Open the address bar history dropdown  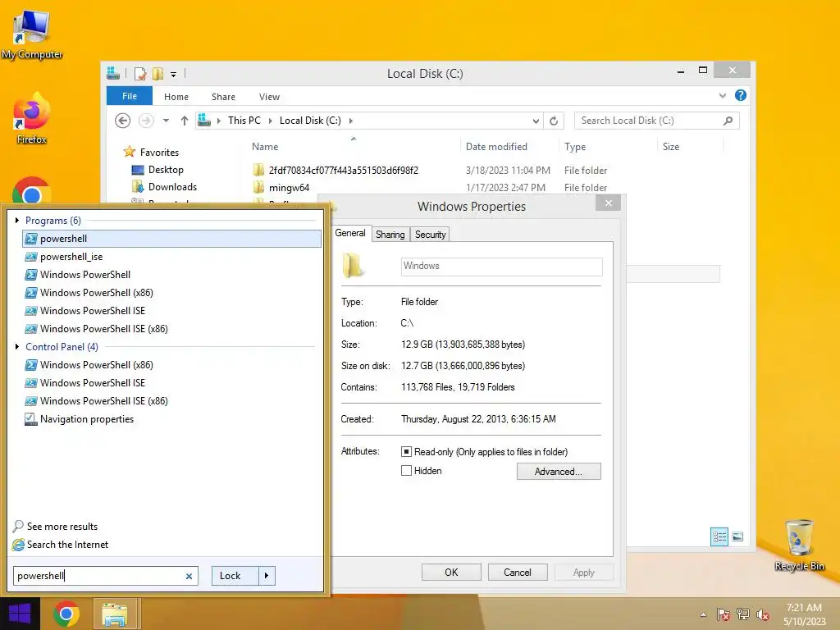click(x=535, y=121)
